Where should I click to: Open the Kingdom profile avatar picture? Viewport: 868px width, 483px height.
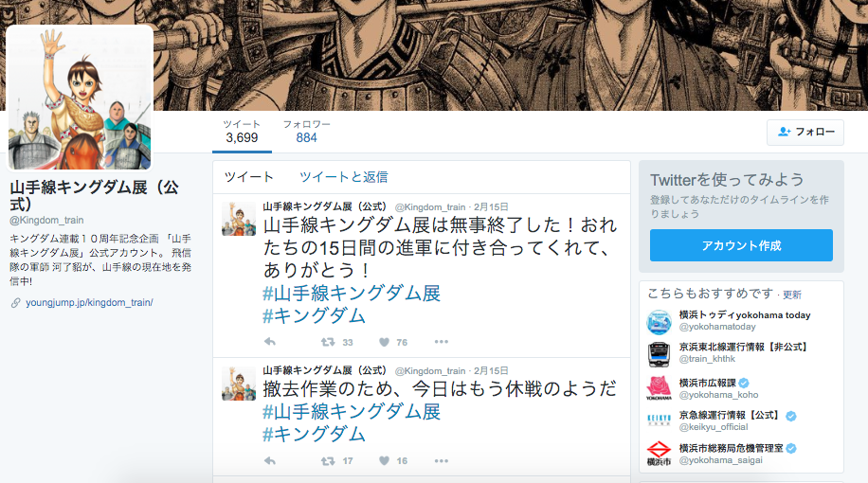click(80, 98)
